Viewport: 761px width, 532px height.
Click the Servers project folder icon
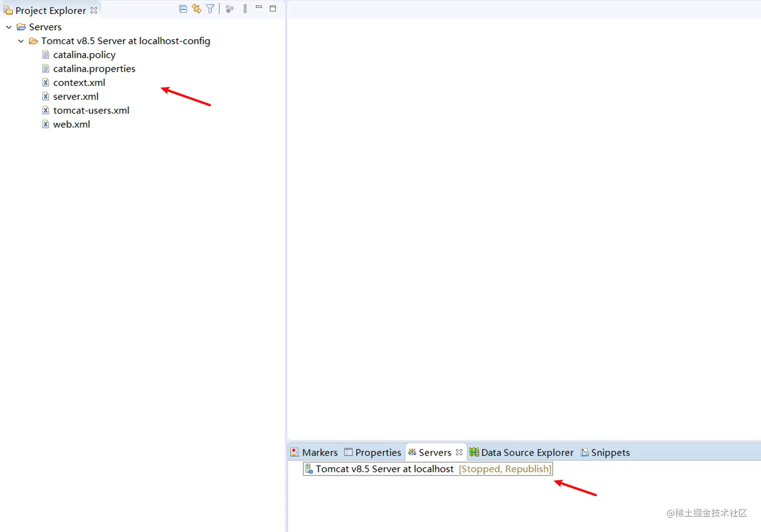tap(21, 27)
